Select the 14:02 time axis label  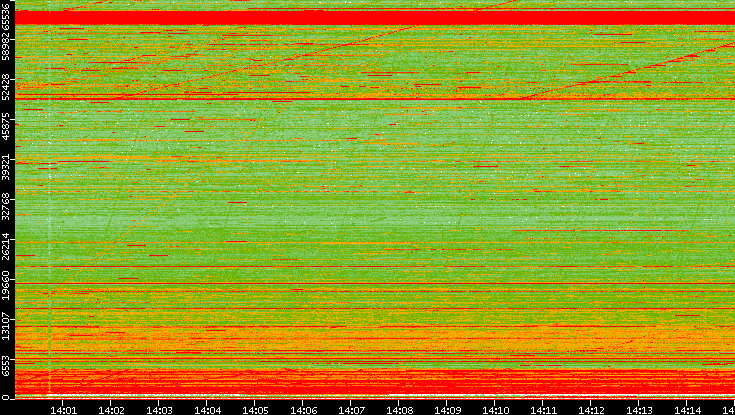pyautogui.click(x=111, y=410)
